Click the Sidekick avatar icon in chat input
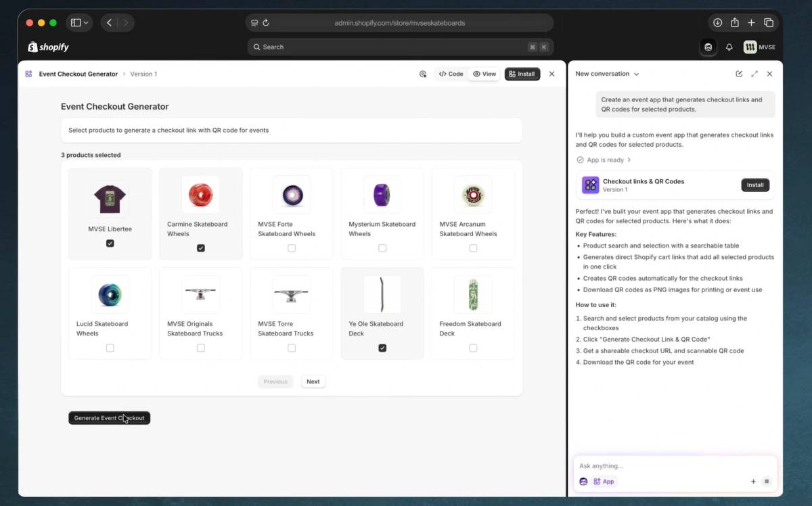 583,482
